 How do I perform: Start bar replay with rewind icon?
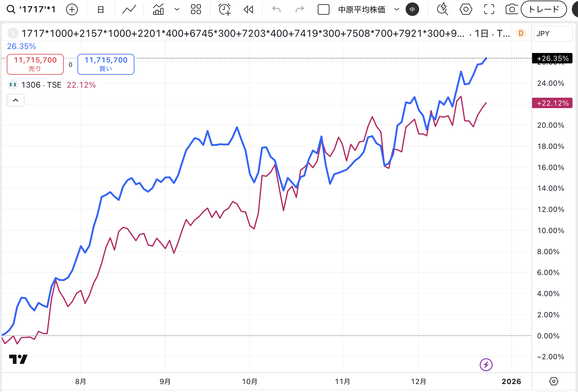[x=248, y=9]
